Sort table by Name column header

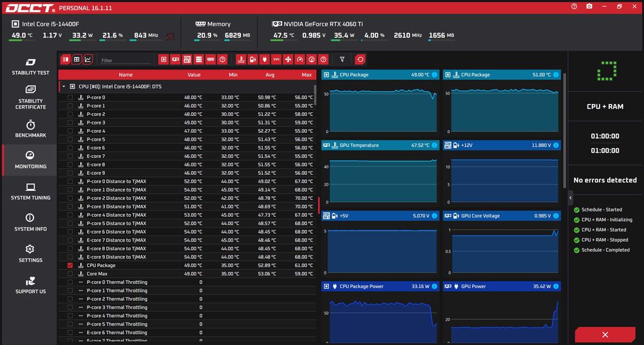(126, 75)
